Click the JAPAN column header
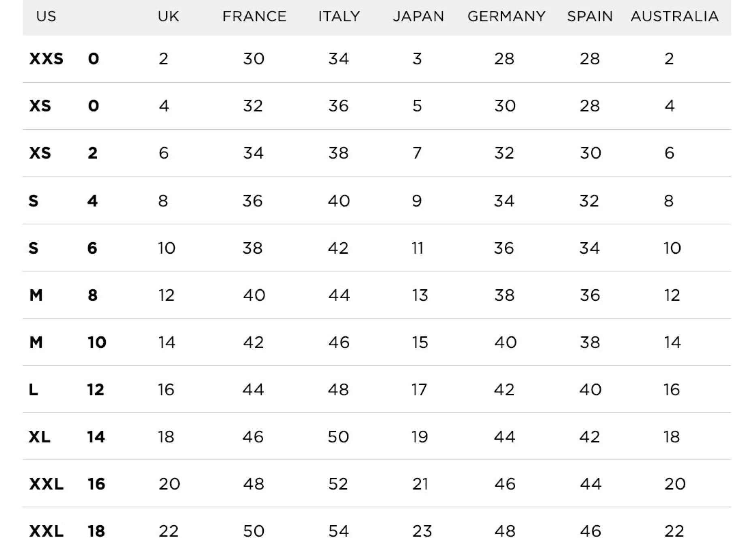 418,17
